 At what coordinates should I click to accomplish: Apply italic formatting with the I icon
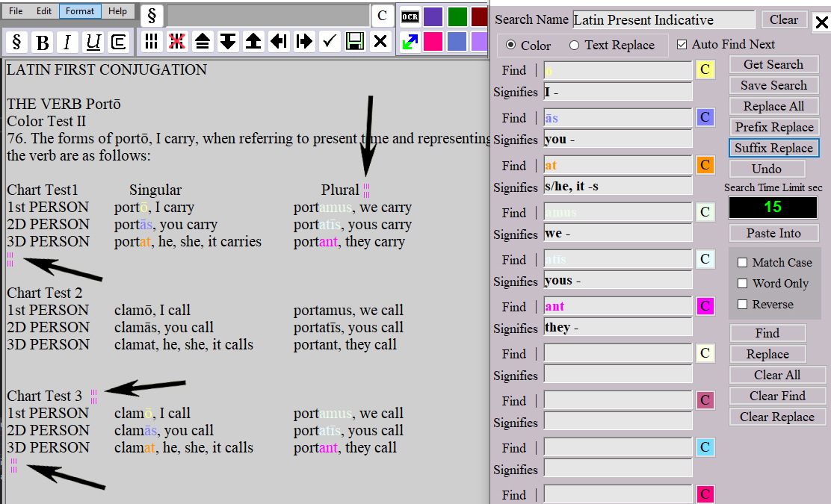point(68,42)
